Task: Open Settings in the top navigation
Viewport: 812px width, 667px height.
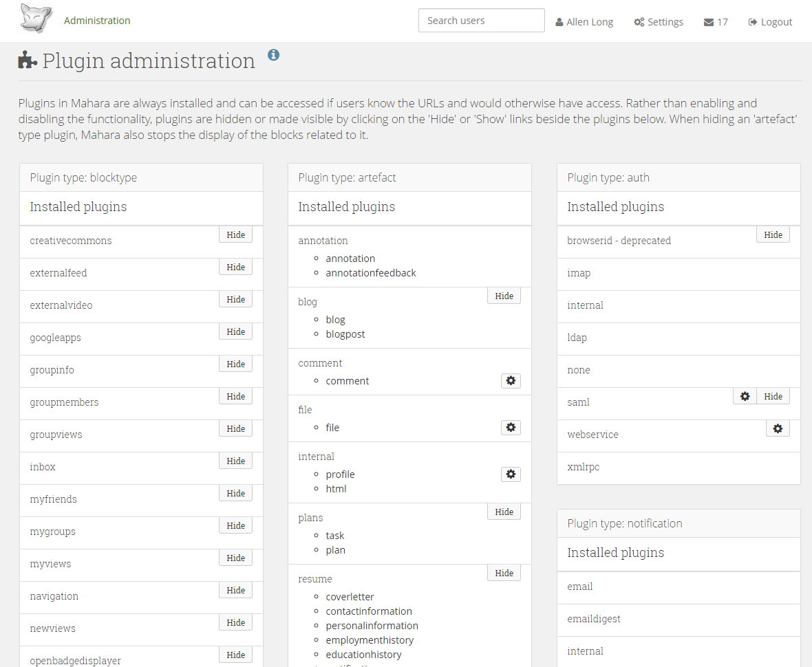Action: pyautogui.click(x=659, y=22)
